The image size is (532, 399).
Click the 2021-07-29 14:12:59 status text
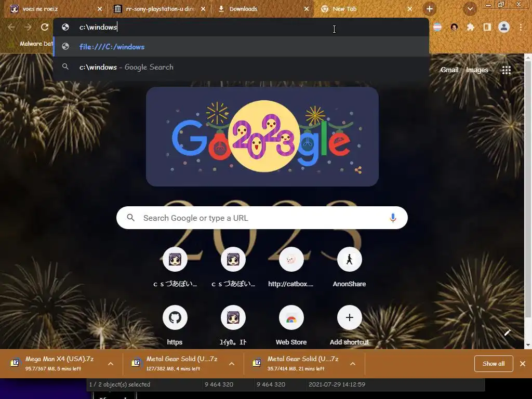point(337,384)
